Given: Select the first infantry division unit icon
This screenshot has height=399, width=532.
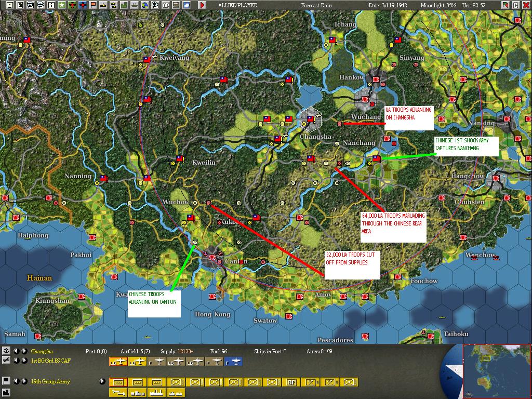Looking at the screenshot, I should (176, 382).
